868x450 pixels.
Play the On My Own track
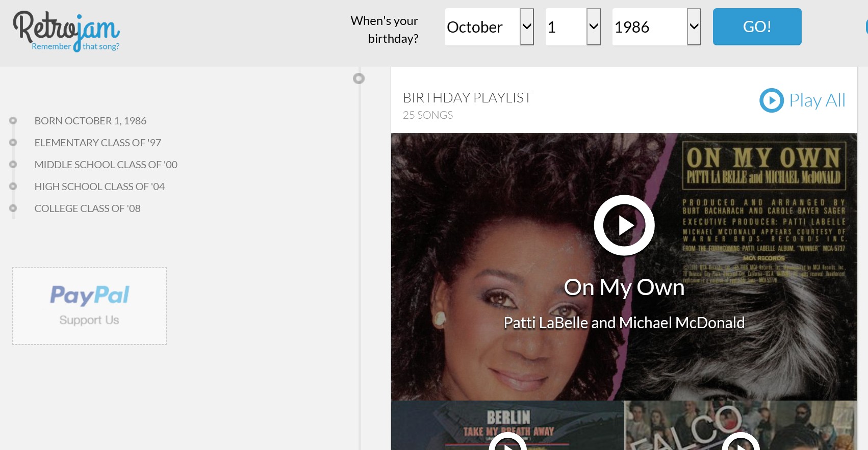[x=624, y=225]
